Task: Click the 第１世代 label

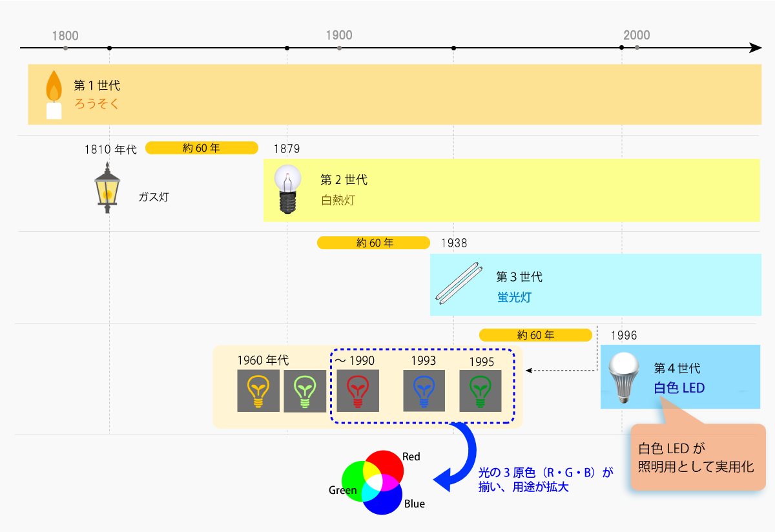Action: (97, 85)
